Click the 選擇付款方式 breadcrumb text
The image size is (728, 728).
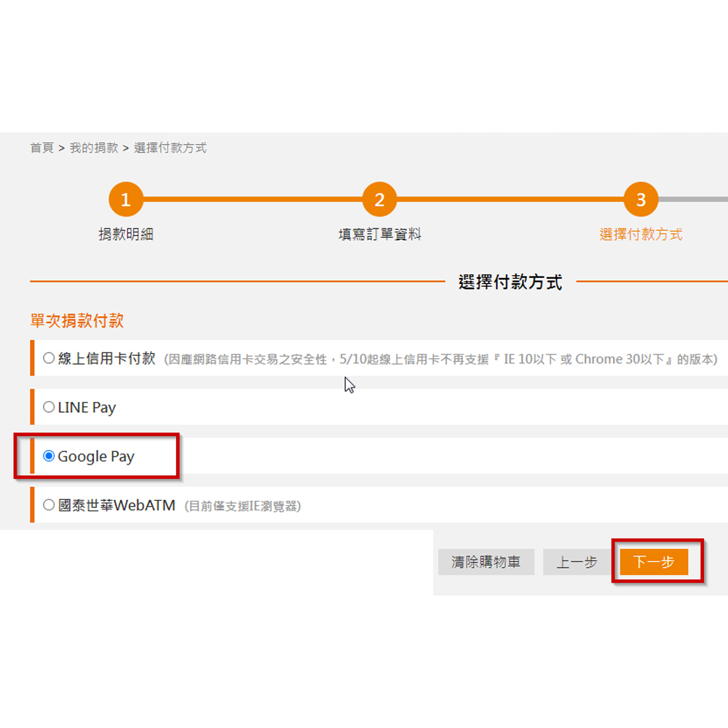170,148
